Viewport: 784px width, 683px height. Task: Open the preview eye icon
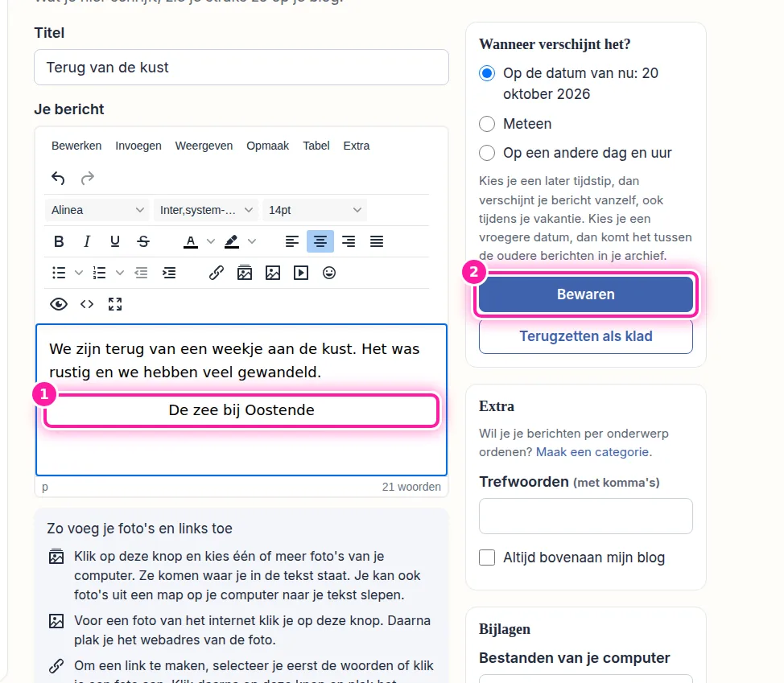[59, 304]
